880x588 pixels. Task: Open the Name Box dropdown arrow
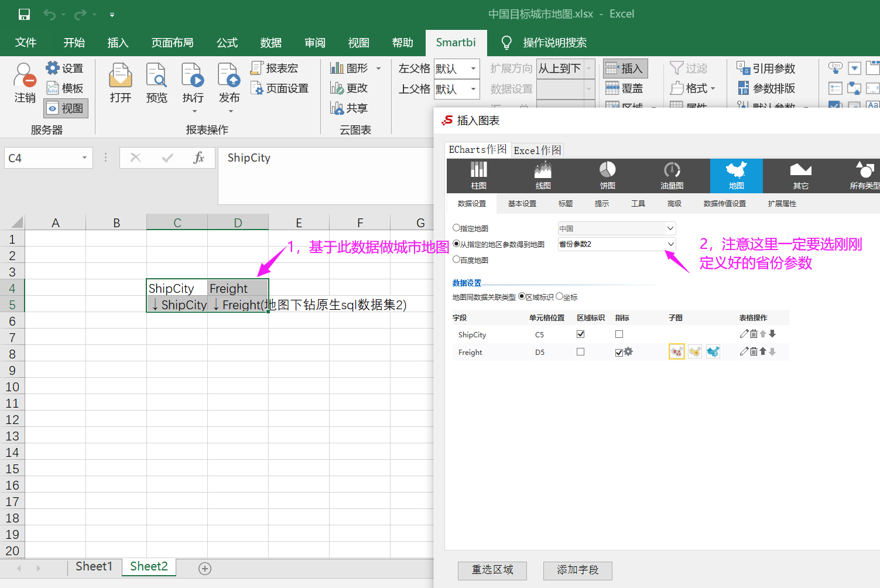pos(84,158)
